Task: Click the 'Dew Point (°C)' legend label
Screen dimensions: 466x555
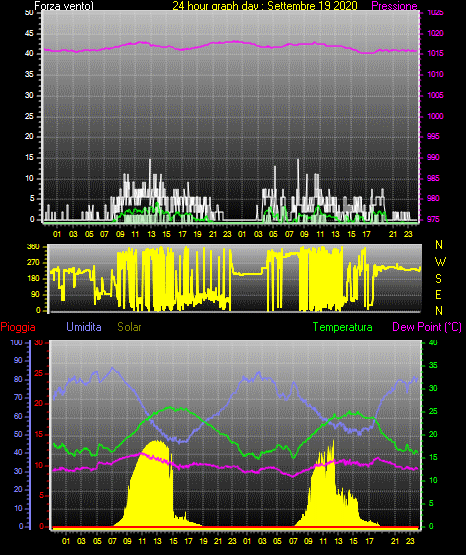Action: point(427,327)
